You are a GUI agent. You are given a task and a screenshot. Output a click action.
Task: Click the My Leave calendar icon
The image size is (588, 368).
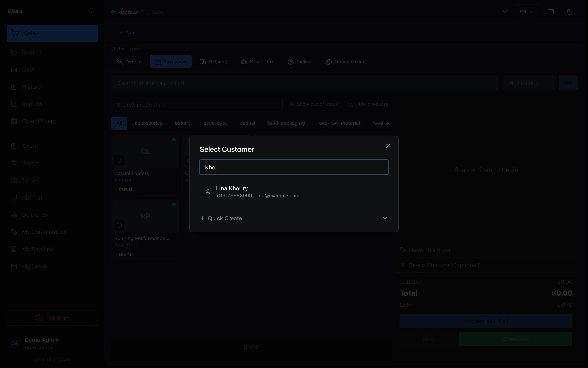[x=14, y=266]
